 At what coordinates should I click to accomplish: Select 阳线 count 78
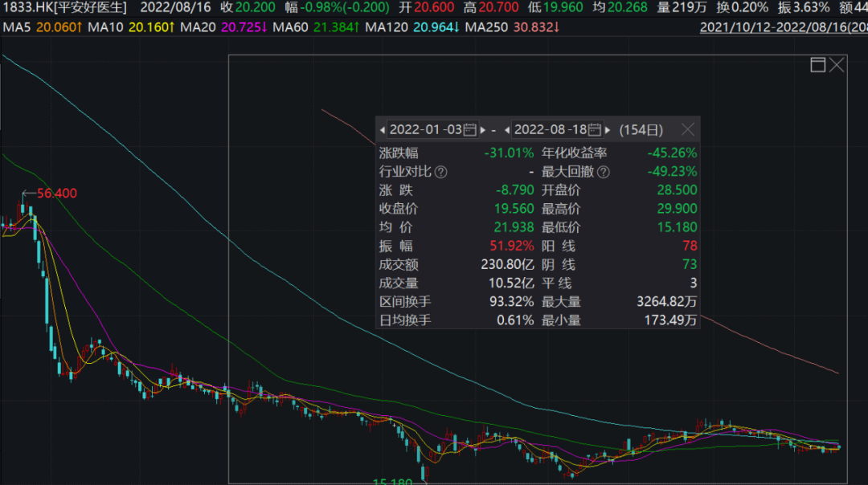[x=690, y=246]
